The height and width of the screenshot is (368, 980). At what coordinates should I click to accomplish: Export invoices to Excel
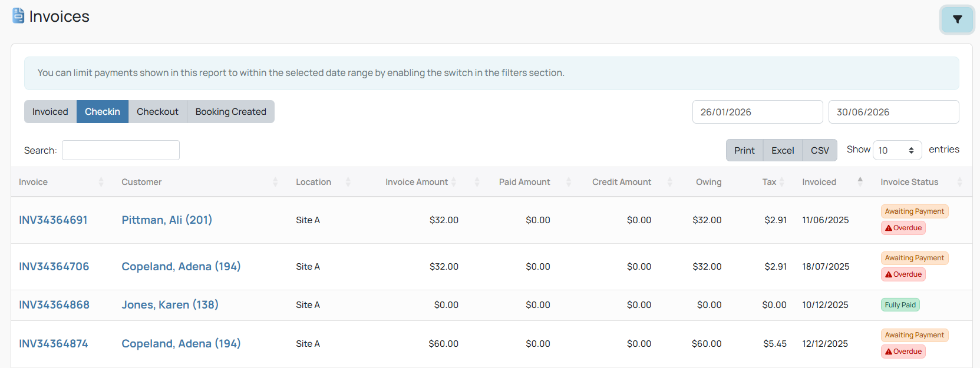coord(783,150)
